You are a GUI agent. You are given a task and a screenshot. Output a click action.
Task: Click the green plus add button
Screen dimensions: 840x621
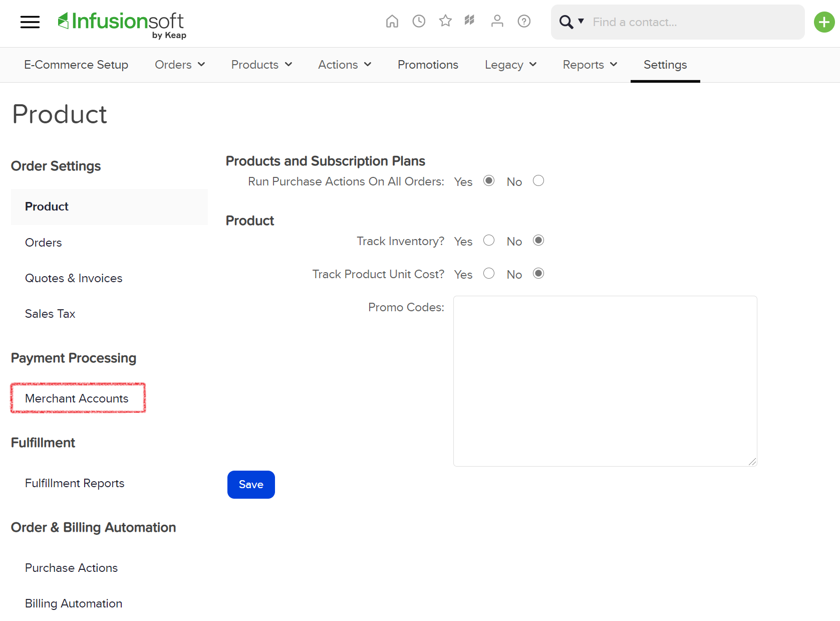[x=824, y=22]
